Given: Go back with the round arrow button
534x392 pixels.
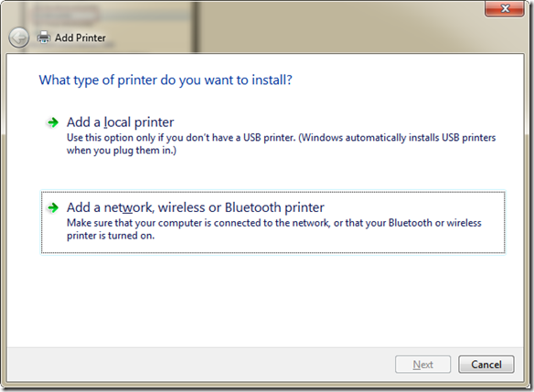Looking at the screenshot, I should (18, 37).
